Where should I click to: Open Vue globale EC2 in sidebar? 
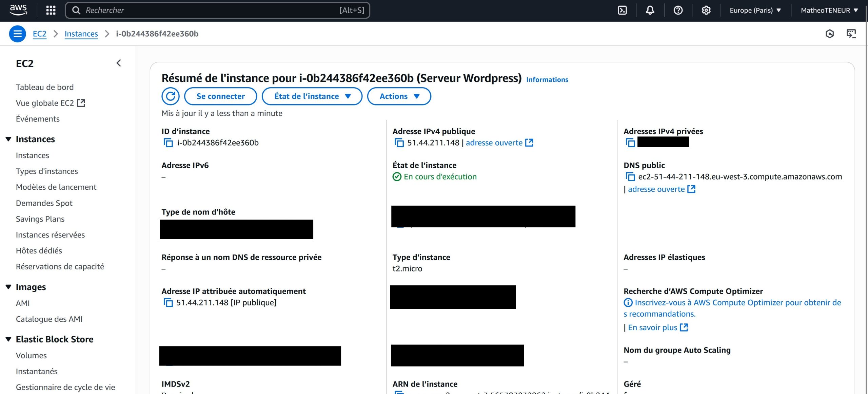coord(45,103)
